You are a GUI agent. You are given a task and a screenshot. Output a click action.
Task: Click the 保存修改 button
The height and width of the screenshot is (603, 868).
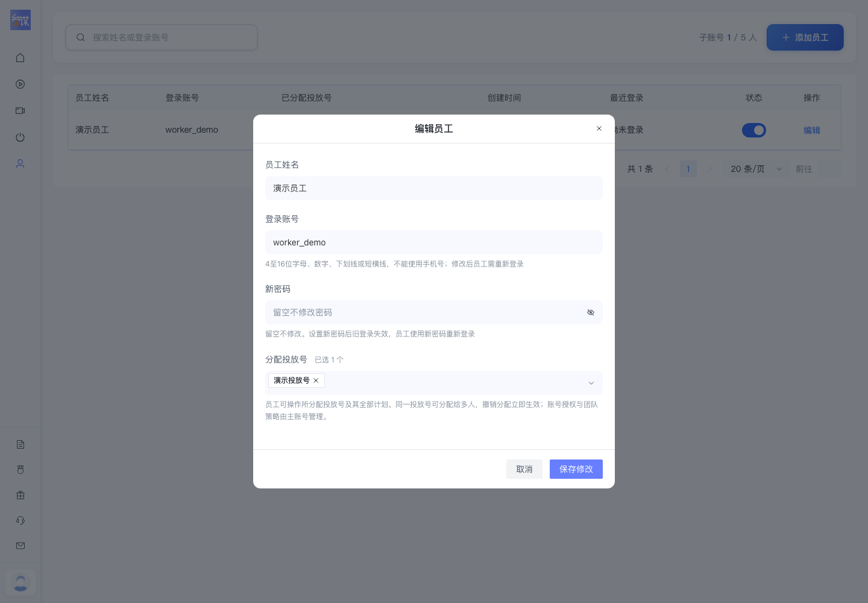[x=576, y=469]
